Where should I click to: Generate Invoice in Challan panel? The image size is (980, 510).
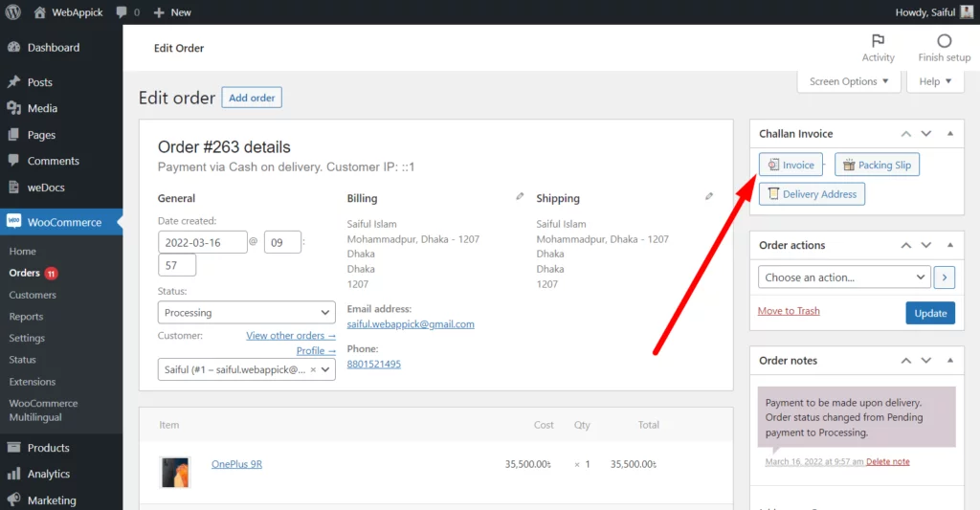pyautogui.click(x=791, y=165)
